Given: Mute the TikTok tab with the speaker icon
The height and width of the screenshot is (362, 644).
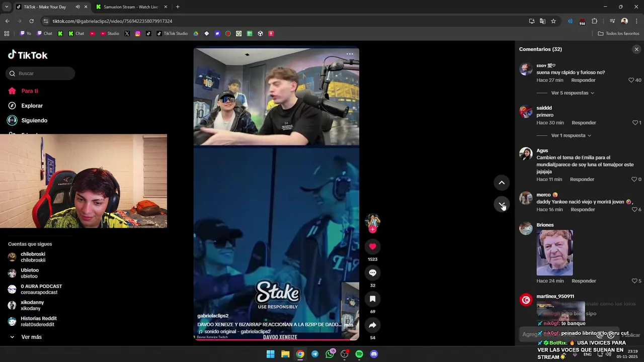Looking at the screenshot, I should click(x=77, y=7).
